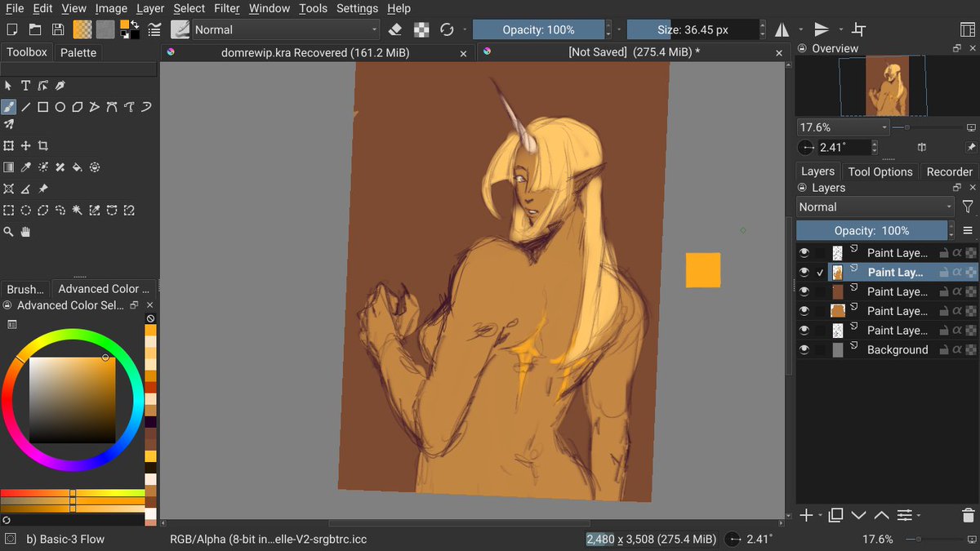The width and height of the screenshot is (980, 551).
Task: Select the Pan hand tool
Action: (26, 232)
